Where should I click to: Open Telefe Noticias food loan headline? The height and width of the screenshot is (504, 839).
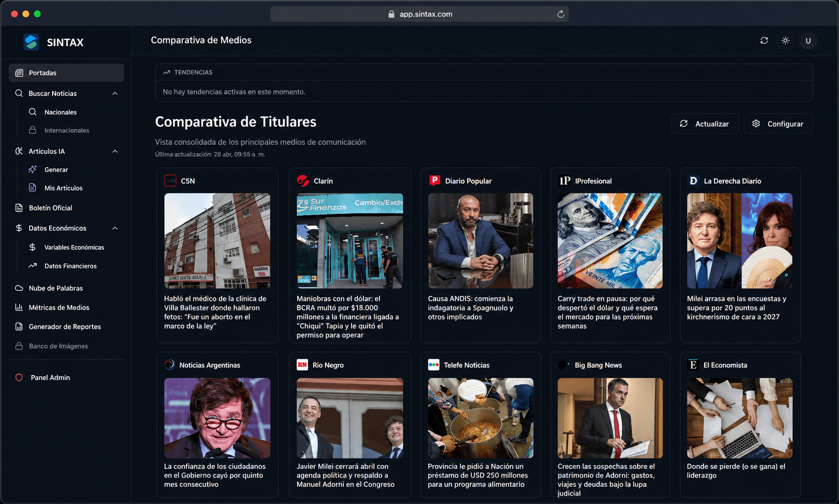click(x=478, y=475)
